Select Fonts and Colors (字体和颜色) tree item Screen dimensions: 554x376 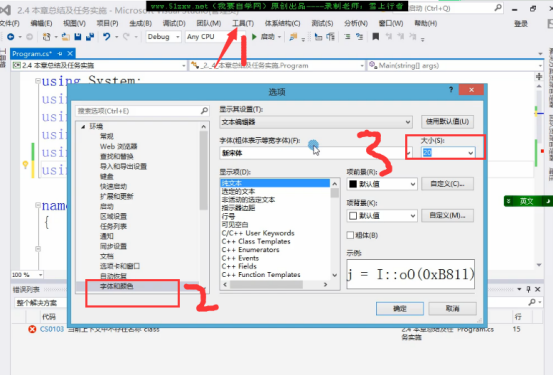point(117,286)
